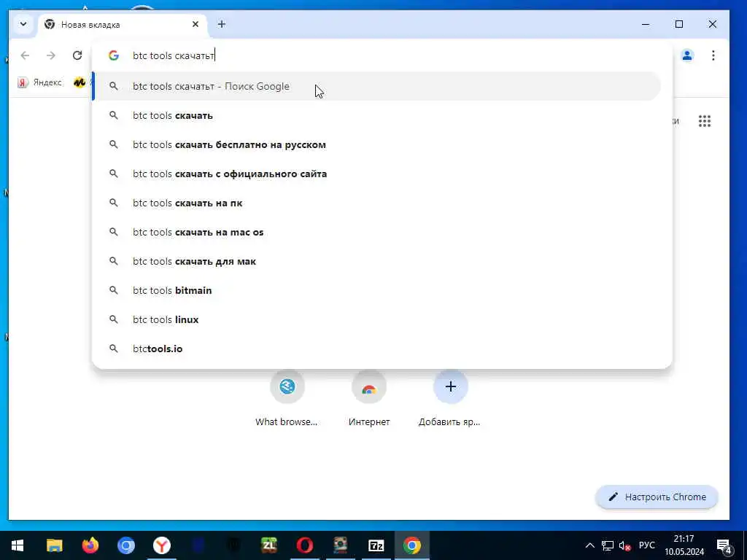Open the Chrome profile avatar
Image resolution: width=747 pixels, height=560 pixels.
[687, 55]
